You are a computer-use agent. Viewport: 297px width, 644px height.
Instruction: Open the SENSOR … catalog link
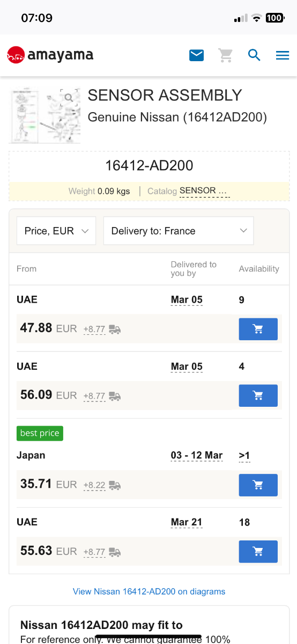(204, 191)
